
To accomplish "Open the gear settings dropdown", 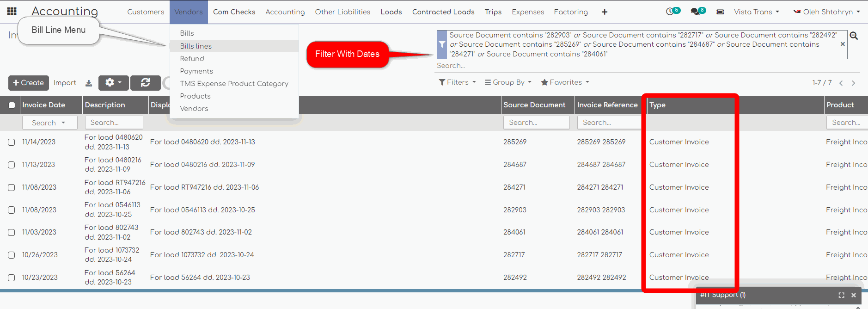I will tap(113, 83).
